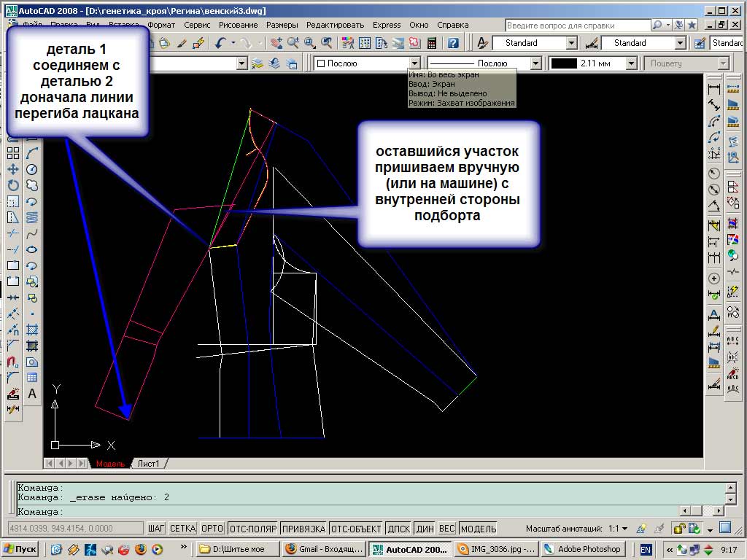Click the Zoom Realtime magnifier icon
The width and height of the screenshot is (747, 560).
(293, 43)
